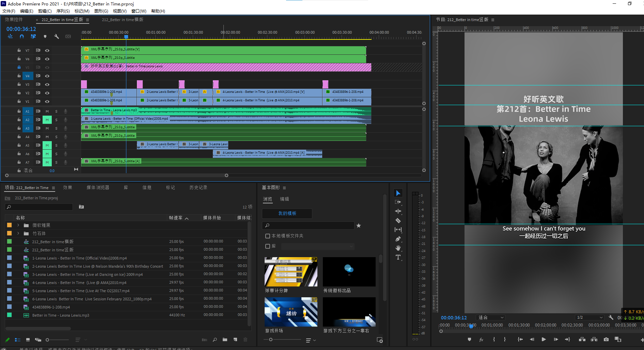Select the Pen tool
644x350 pixels.
(x=398, y=239)
